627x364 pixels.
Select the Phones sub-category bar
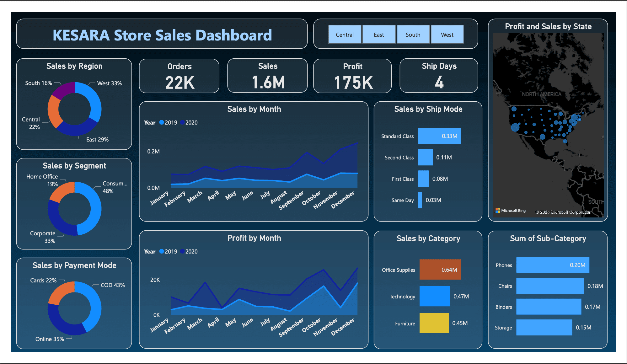pyautogui.click(x=552, y=265)
